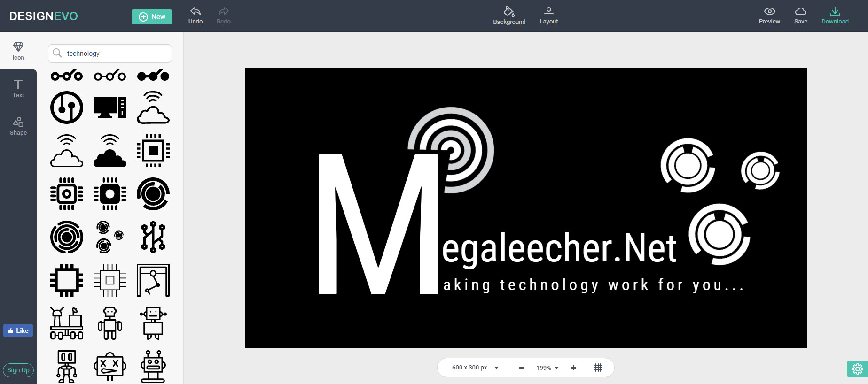
Task: Select the smallest white ring icon on canvas
Action: 760,170
